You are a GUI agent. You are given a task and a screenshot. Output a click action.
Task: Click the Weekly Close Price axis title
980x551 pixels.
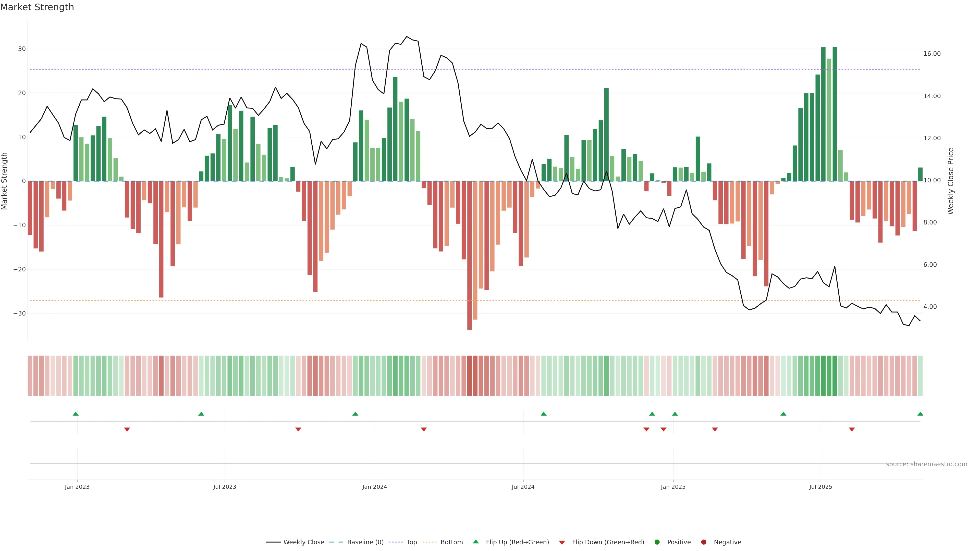click(951, 181)
